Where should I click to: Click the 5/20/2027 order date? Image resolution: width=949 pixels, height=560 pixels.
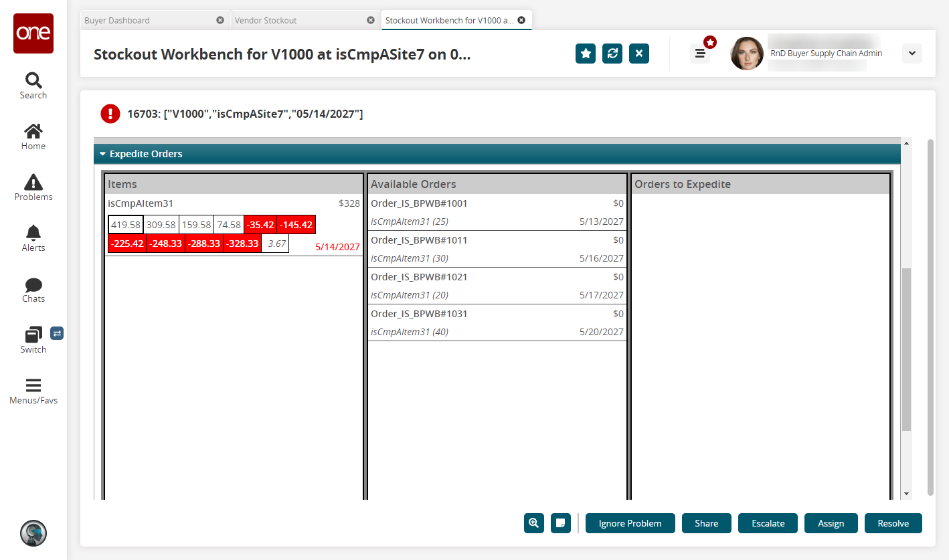601,332
